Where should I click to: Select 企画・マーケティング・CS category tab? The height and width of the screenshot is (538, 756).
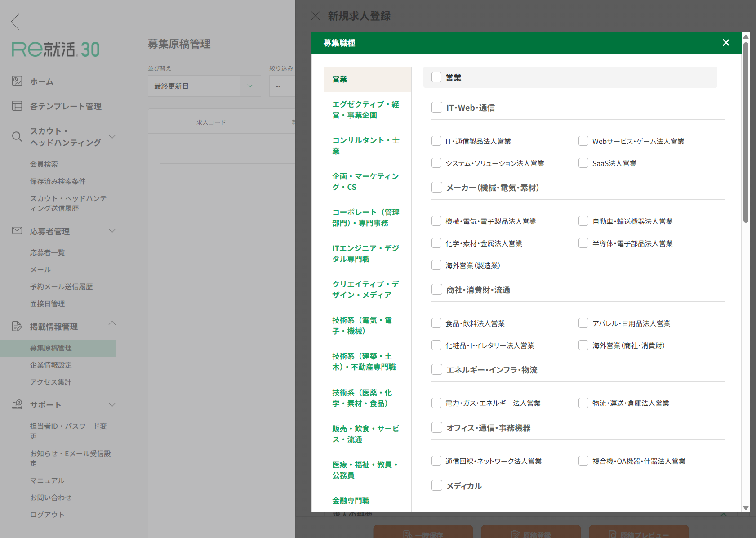(x=368, y=182)
